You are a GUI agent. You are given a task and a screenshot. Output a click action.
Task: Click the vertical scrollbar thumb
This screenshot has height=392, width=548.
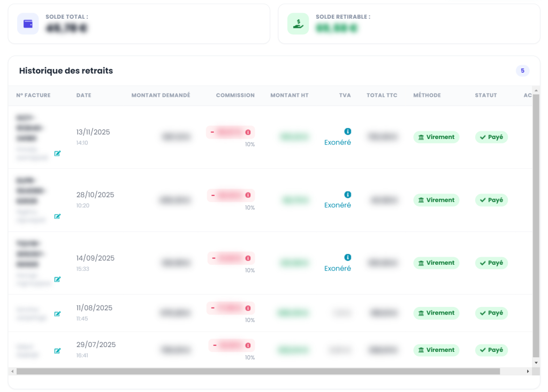point(536,226)
